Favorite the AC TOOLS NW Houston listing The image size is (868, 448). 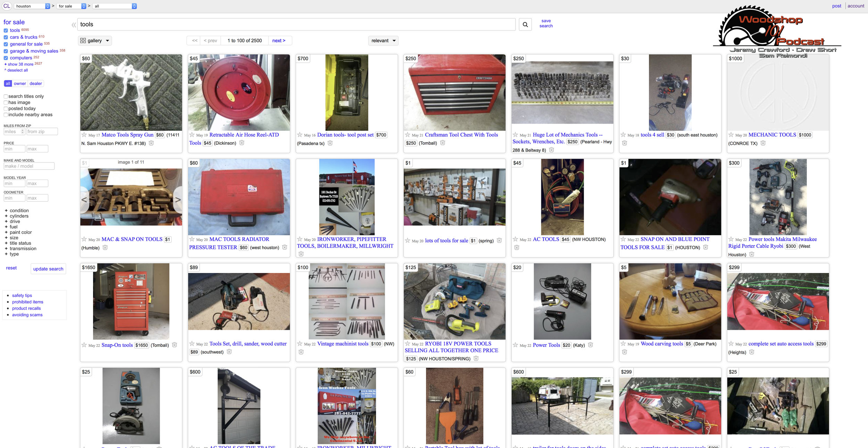[515, 239]
